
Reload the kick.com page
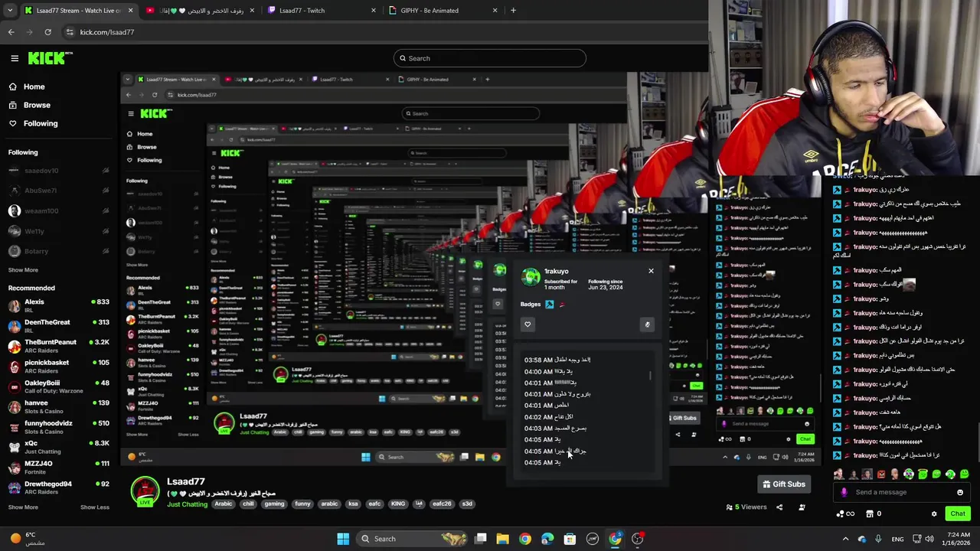pyautogui.click(x=47, y=32)
